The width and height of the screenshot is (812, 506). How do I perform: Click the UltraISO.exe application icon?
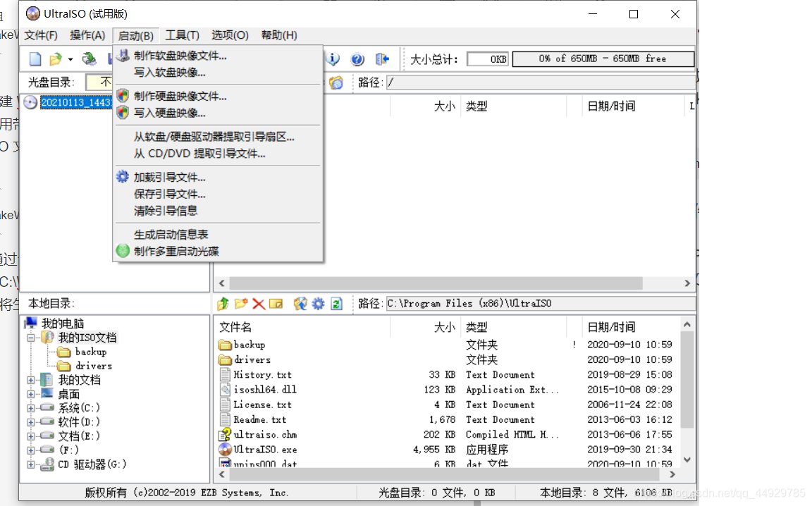226,449
